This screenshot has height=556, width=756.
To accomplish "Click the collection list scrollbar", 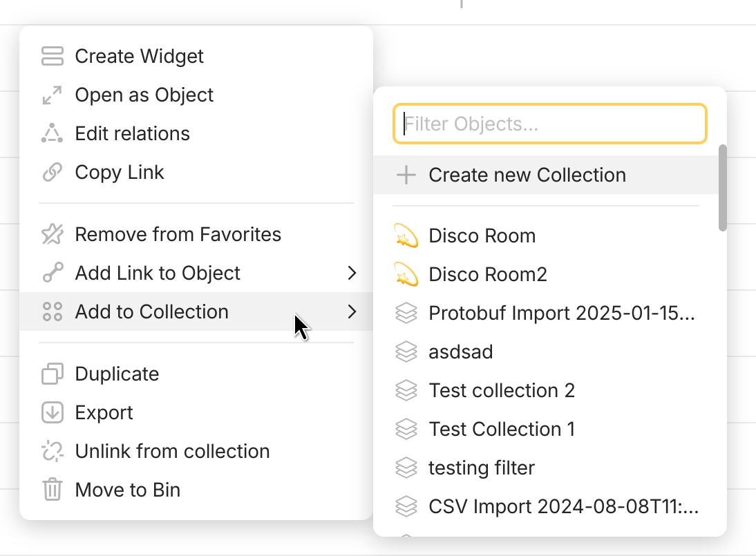I will (722, 188).
